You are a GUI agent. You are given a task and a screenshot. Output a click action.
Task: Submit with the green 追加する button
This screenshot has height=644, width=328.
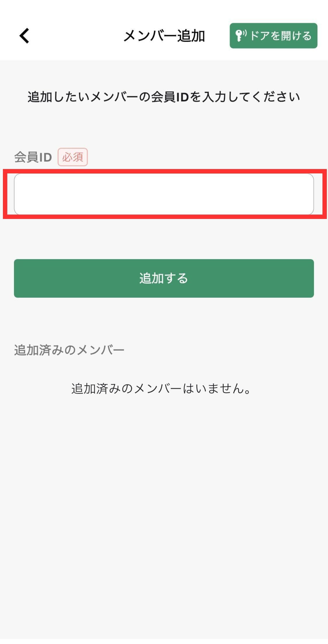164,278
